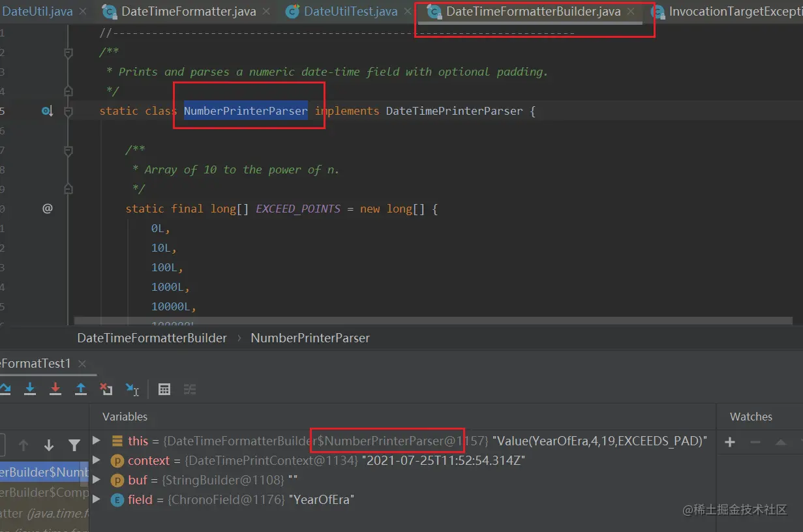The image size is (803, 532).
Task: Select highlighted stack frame 'erBuilder$Numb'
Action: tap(44, 472)
